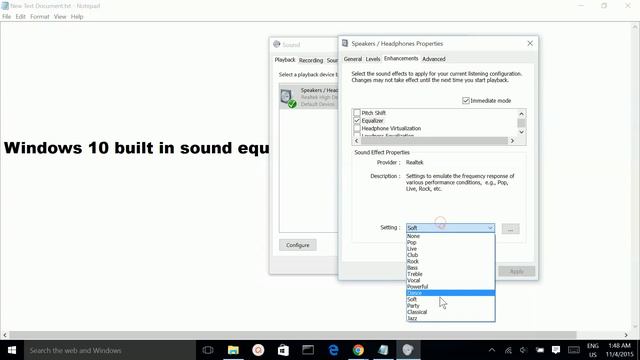
Task: Choose Soft in the dropdown list
Action: coord(451,299)
